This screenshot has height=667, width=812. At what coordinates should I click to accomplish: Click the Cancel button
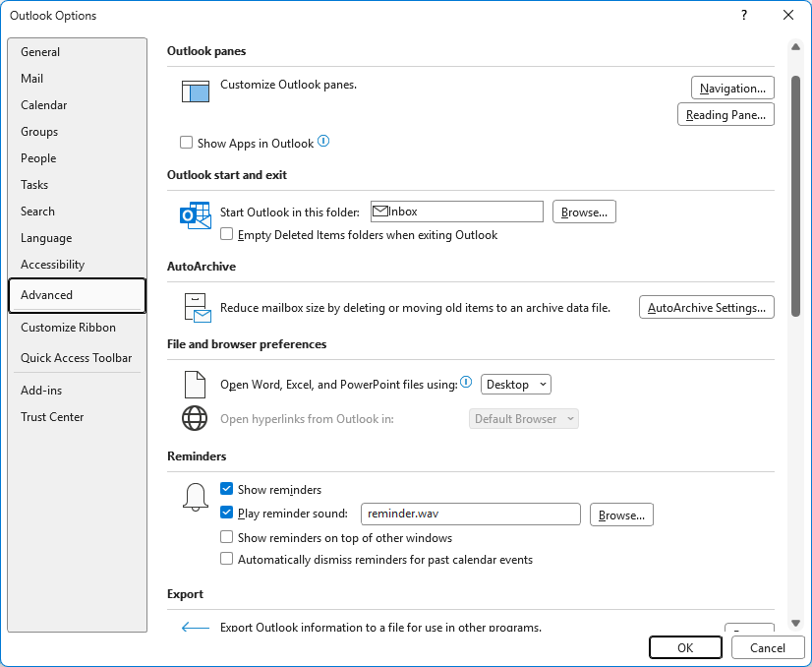click(x=768, y=648)
